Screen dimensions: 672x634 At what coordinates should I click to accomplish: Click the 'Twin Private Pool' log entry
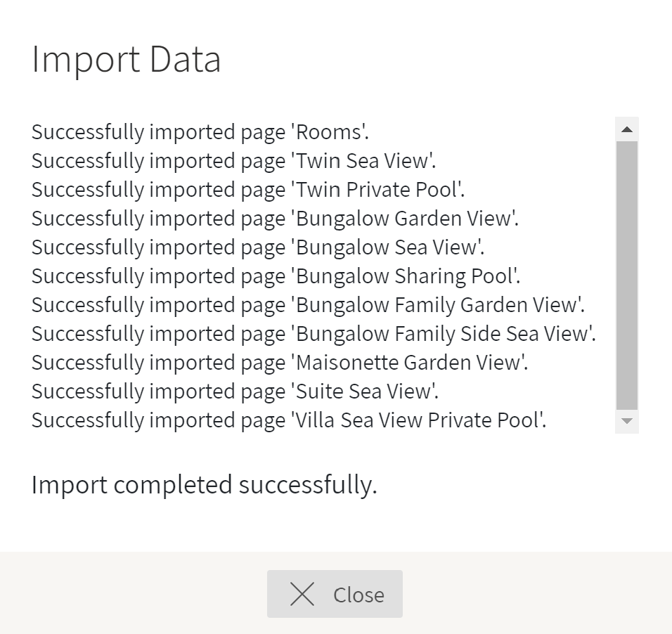point(248,190)
